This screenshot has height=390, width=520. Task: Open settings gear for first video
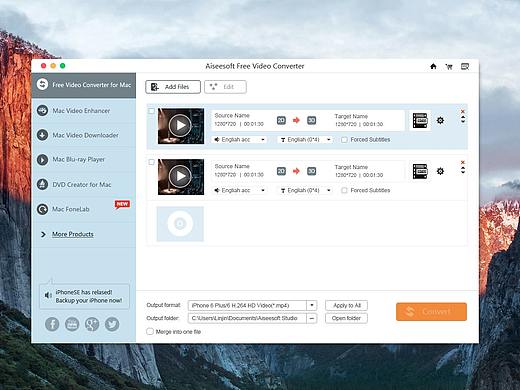(x=440, y=120)
